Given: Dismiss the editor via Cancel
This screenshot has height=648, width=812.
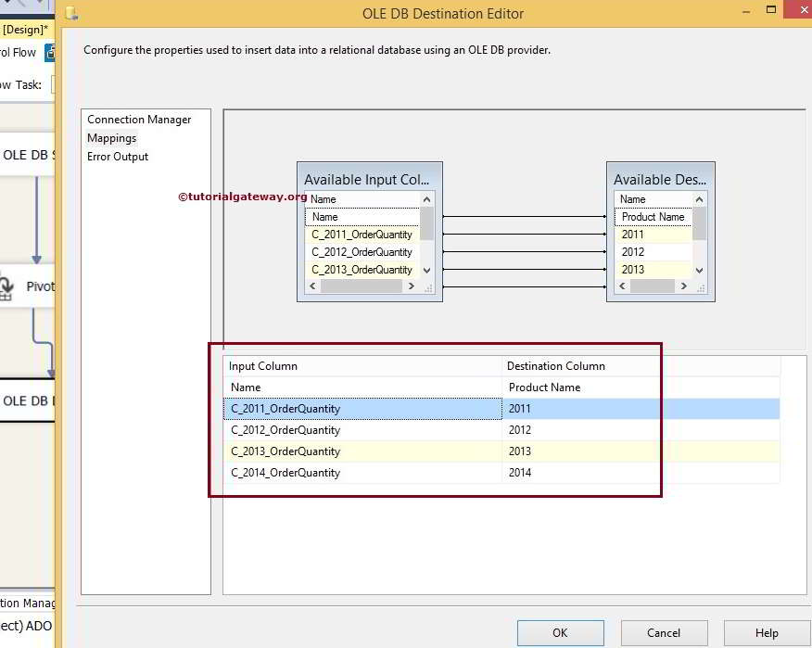Looking at the screenshot, I should point(664,632).
